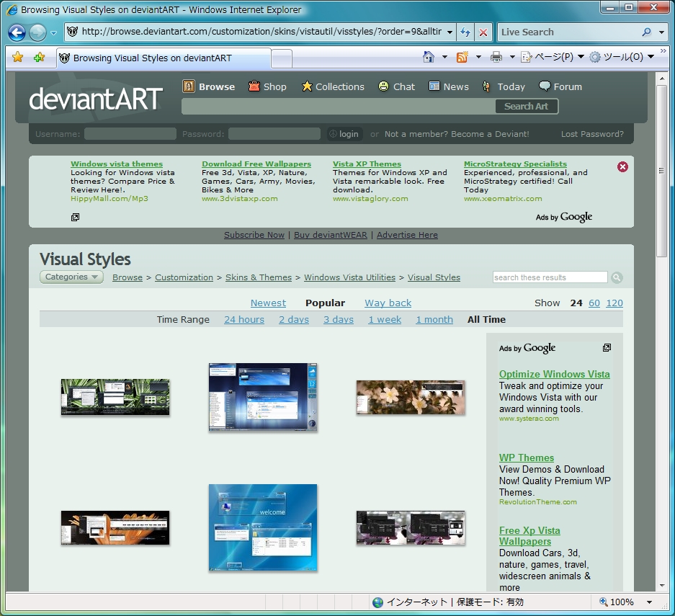675x616 pixels.
Task: Click the results search magnifier button
Action: pyautogui.click(x=617, y=277)
